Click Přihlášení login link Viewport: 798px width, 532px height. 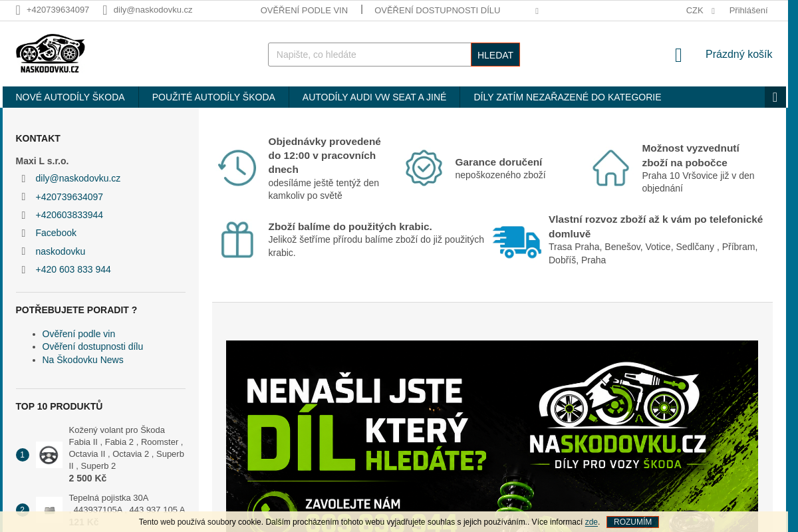pyautogui.click(x=748, y=10)
